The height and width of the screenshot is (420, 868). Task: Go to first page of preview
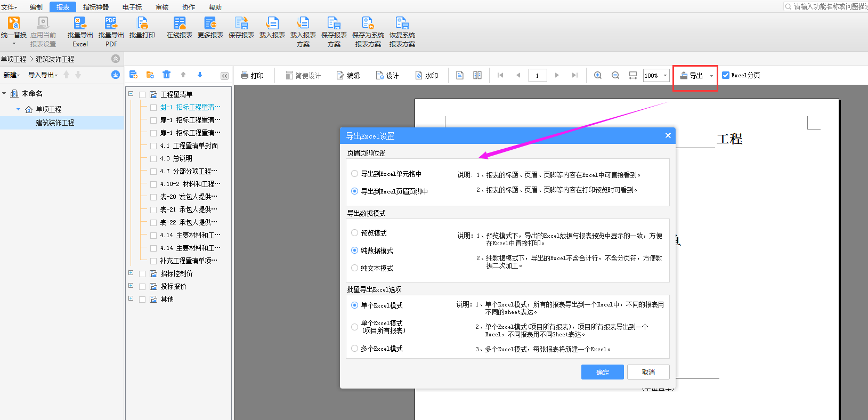[500, 75]
